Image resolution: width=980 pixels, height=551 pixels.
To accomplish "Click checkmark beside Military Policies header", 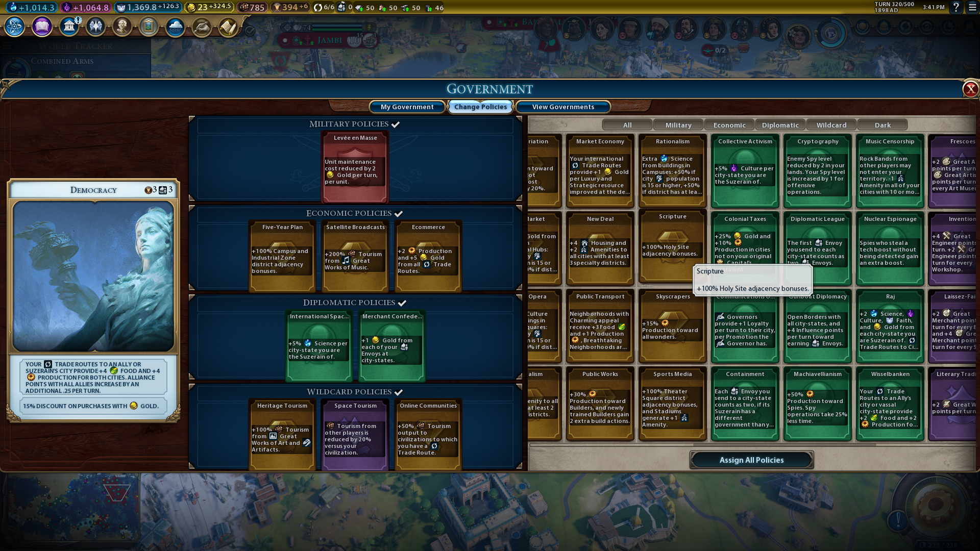I will [x=396, y=124].
